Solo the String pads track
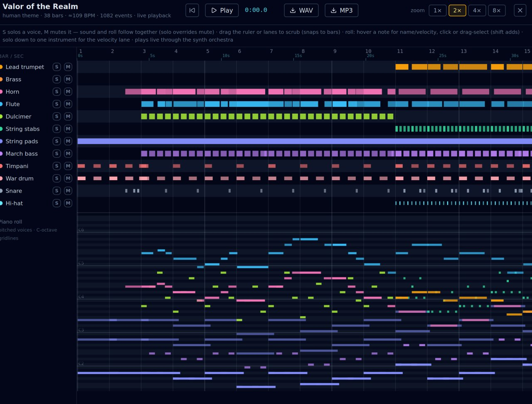The width and height of the screenshot is (532, 404). [x=57, y=141]
